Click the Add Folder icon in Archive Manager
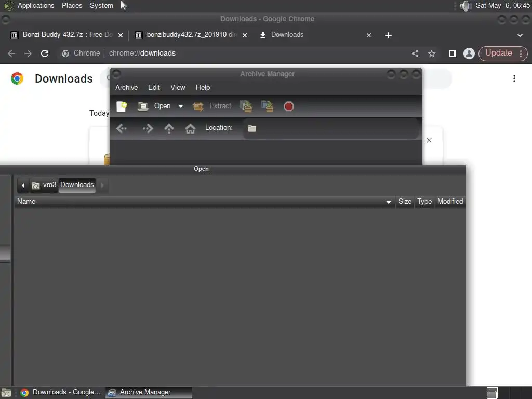This screenshot has height=399, width=532. click(x=268, y=106)
